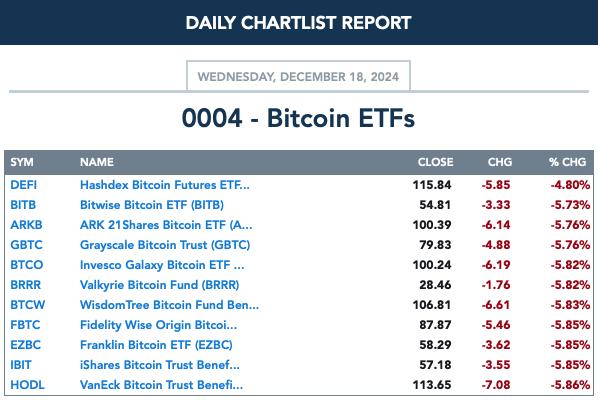The image size is (598, 400).
Task: Click Fidelity Wise Origin Bitcoin link
Action: (x=159, y=325)
